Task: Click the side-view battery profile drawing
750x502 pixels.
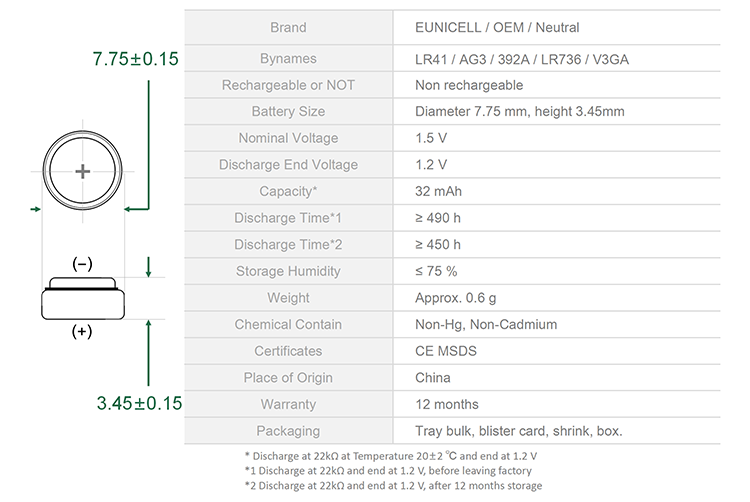Action: [83, 298]
